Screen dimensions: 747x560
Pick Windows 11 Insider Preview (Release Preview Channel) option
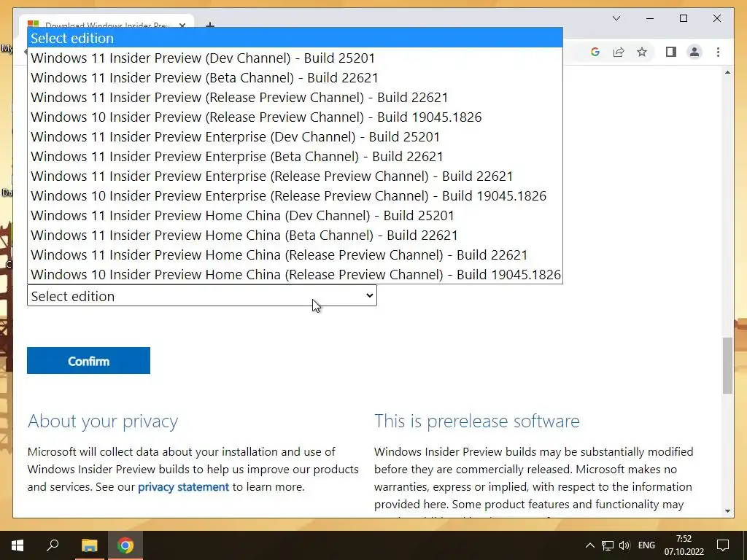(295, 97)
